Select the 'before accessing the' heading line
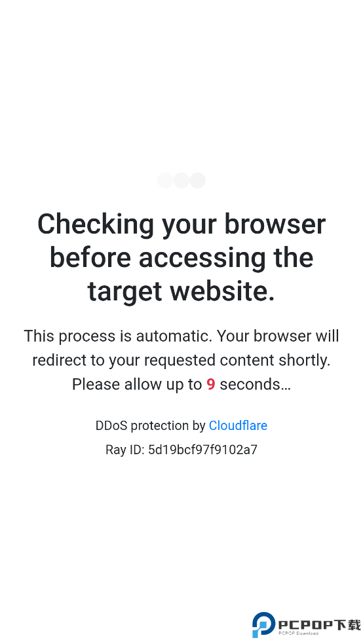This screenshot has width=363, height=644. click(181, 257)
